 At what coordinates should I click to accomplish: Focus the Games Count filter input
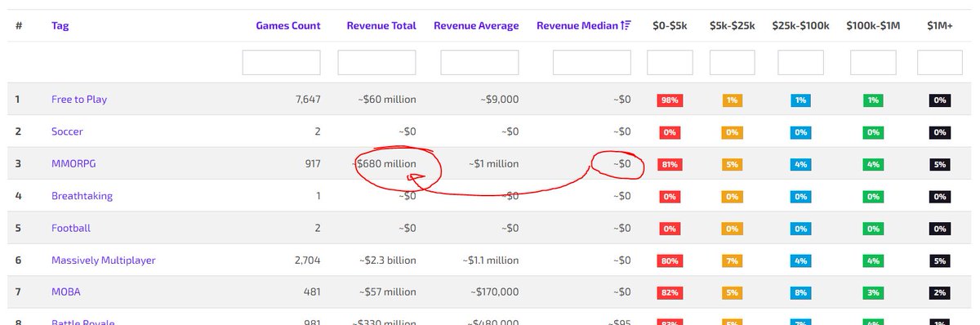(281, 63)
